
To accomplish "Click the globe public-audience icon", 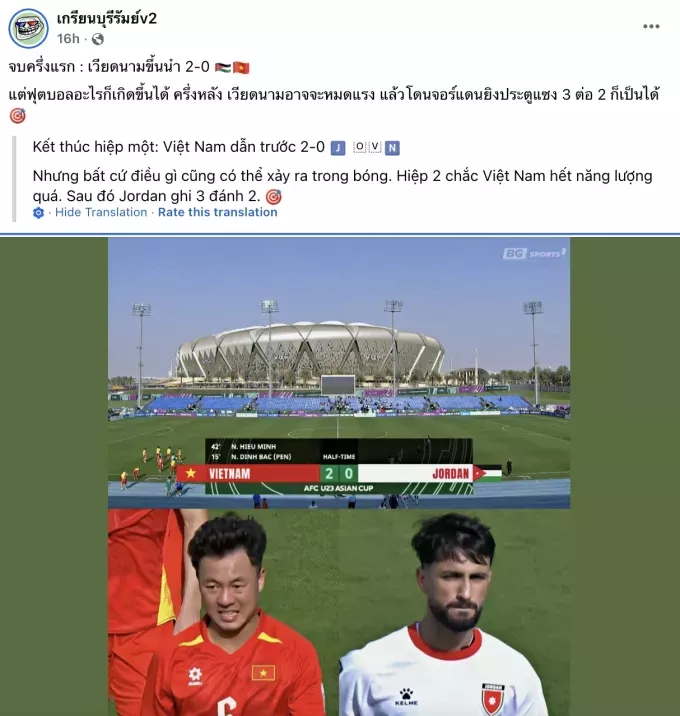I will pyautogui.click(x=97, y=39).
